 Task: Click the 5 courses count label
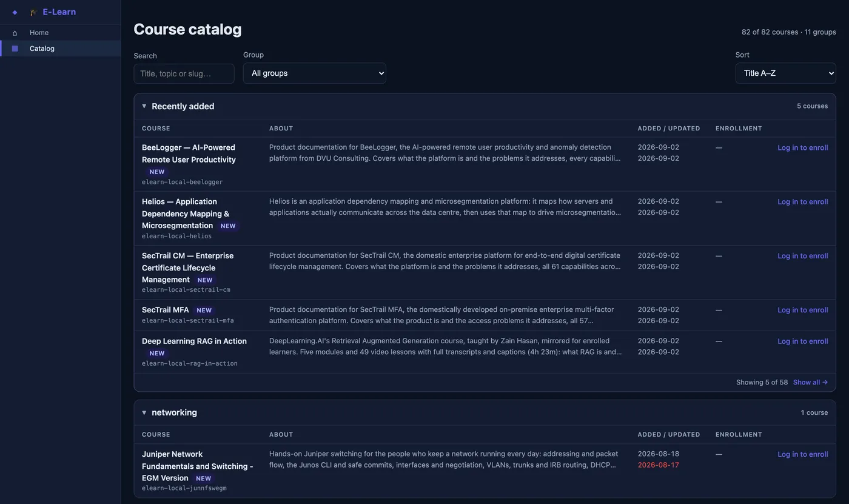(x=812, y=106)
